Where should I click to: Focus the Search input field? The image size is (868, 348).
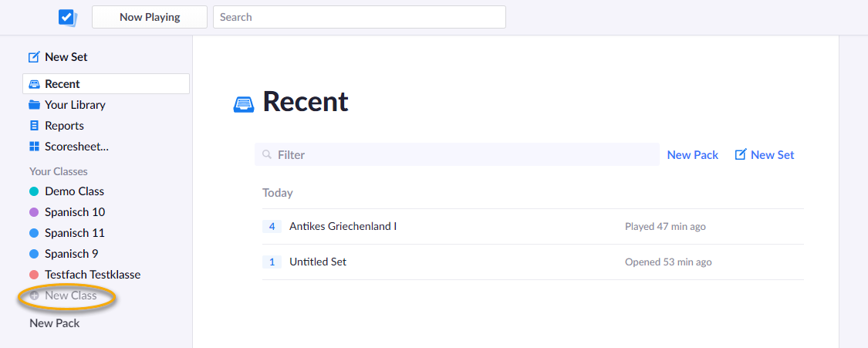360,17
